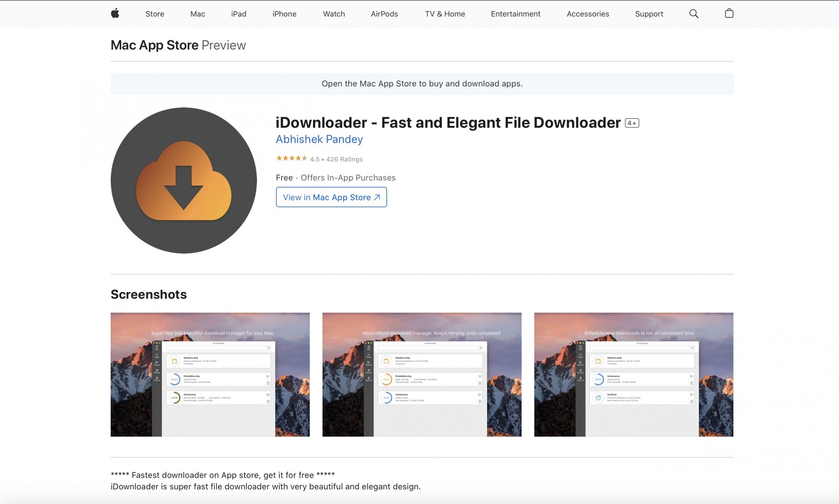This screenshot has width=839, height=504.
Task: Click the search icon in the navigation bar
Action: [x=694, y=14]
